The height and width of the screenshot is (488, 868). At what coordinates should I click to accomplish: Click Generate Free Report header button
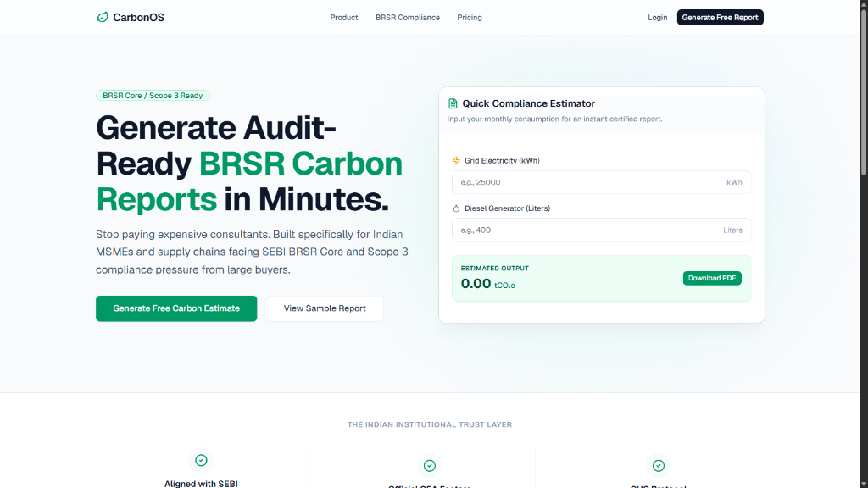[720, 18]
